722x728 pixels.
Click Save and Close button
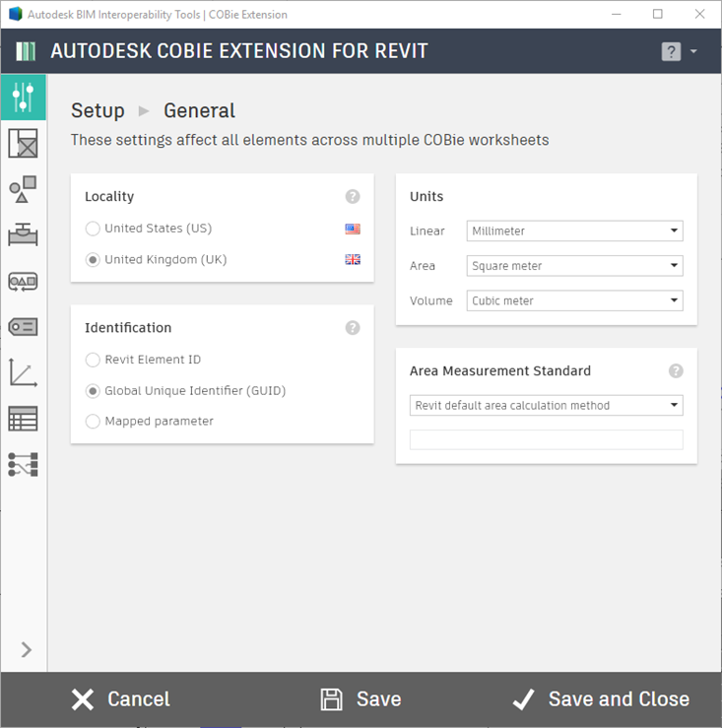point(601,699)
